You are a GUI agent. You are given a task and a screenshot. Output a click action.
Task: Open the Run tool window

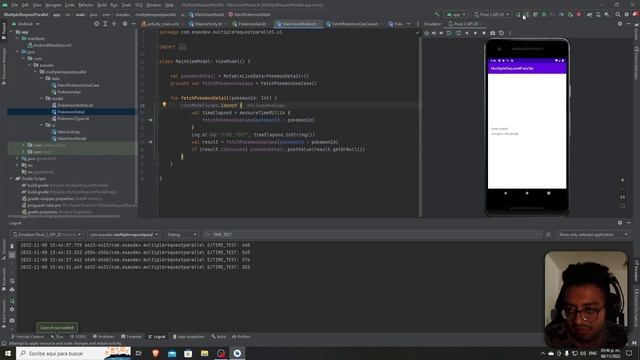(x=57, y=337)
